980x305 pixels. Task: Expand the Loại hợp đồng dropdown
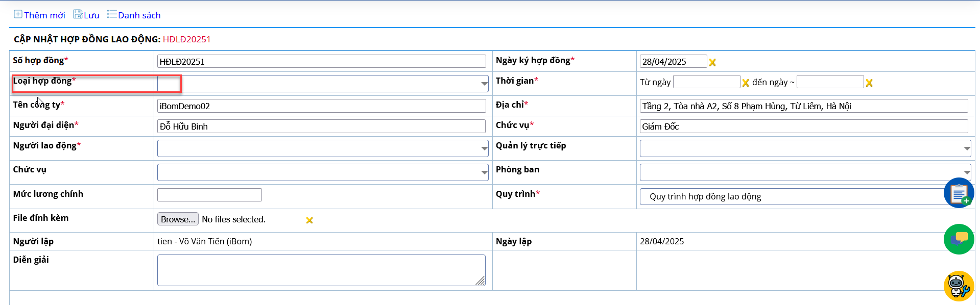tap(484, 84)
